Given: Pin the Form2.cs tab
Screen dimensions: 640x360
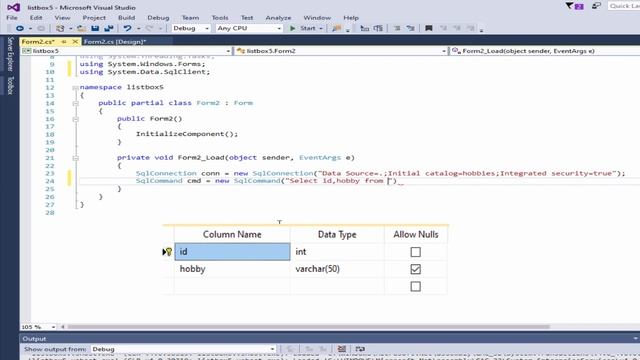Looking at the screenshot, I should click(x=64, y=42).
